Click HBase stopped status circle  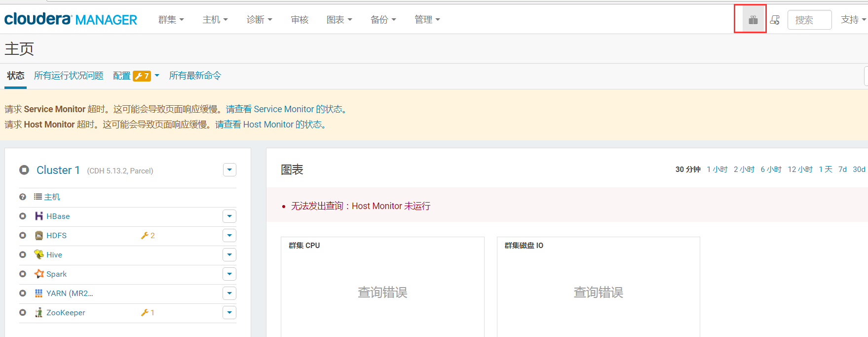(x=23, y=216)
